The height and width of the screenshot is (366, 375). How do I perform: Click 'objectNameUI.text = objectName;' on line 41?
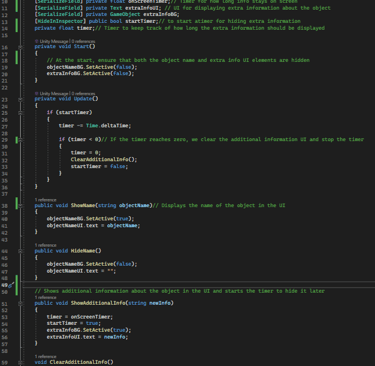[93, 226]
